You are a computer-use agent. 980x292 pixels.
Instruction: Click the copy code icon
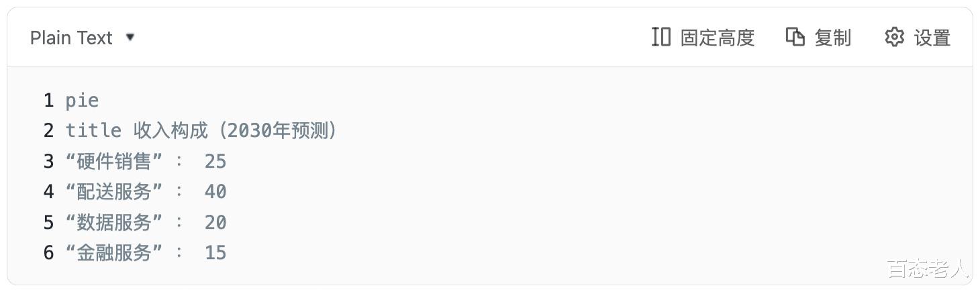pos(795,37)
